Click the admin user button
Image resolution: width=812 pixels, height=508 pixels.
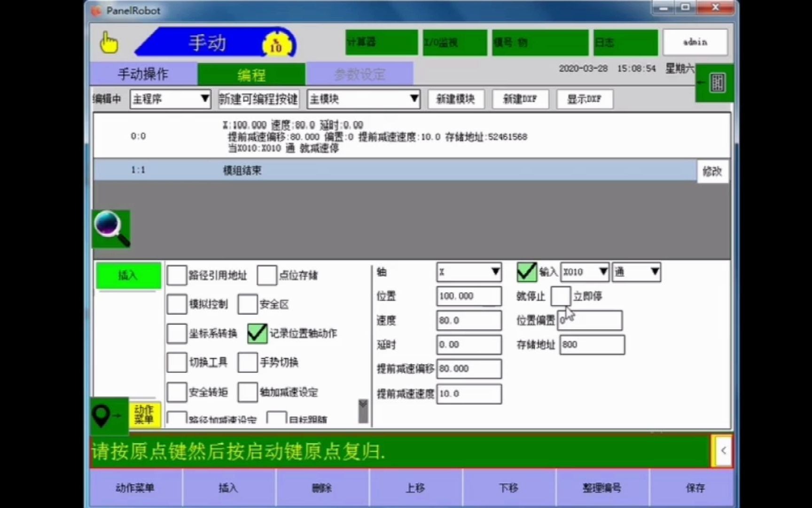click(695, 42)
